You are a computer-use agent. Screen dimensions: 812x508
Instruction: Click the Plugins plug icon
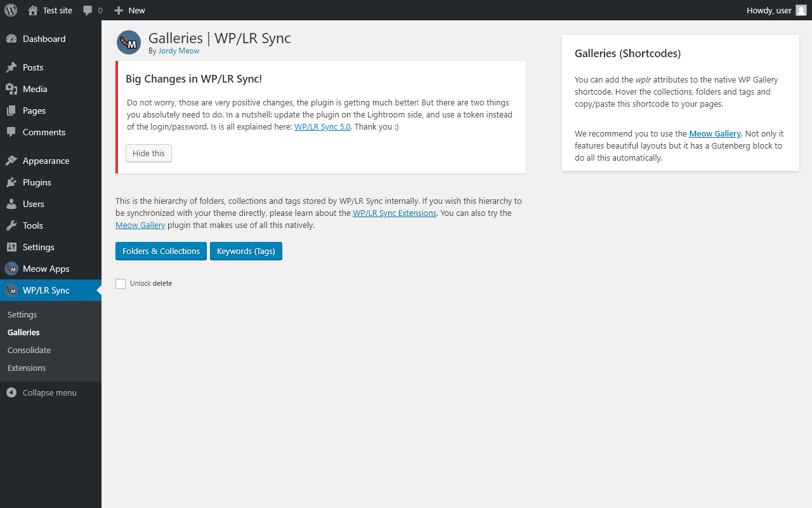click(x=11, y=182)
